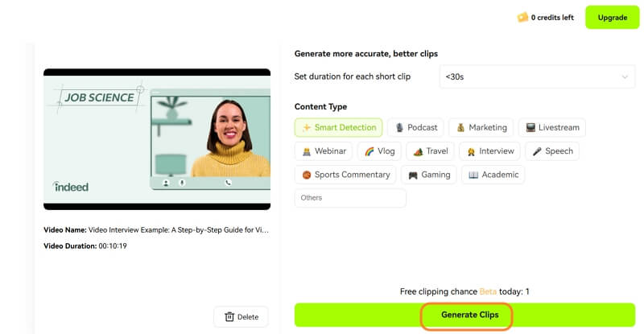This screenshot has height=334, width=644.
Task: Click 'Generate more accurate, better clips' heading
Action: point(366,54)
